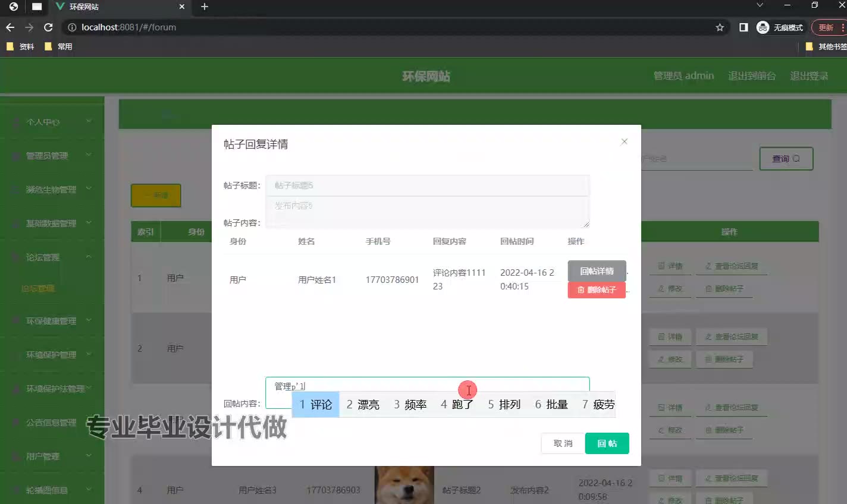Click 删除帖子 in table row 2

(x=724, y=360)
